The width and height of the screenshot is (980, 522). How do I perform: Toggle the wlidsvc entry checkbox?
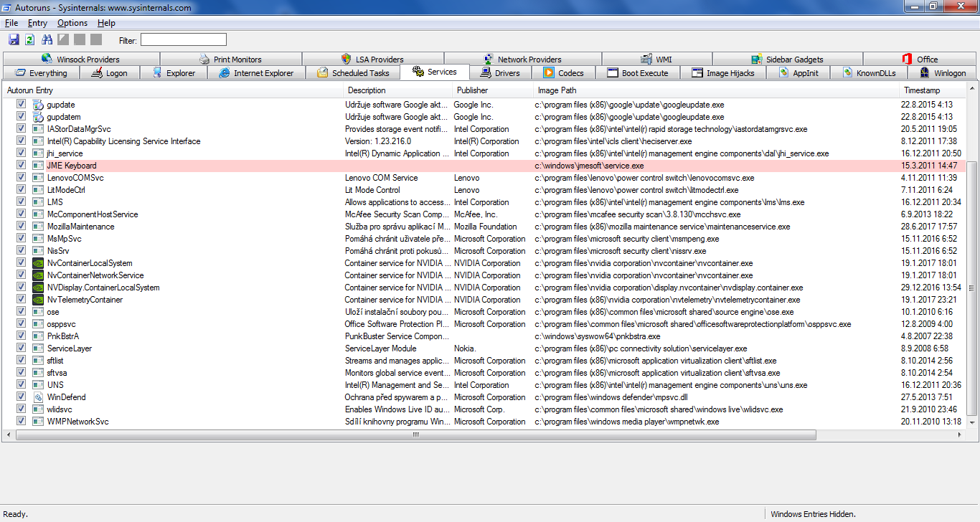point(21,409)
